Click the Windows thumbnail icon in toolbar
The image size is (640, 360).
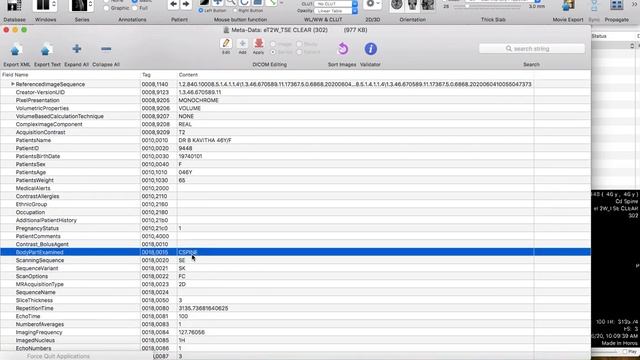(42, 5)
